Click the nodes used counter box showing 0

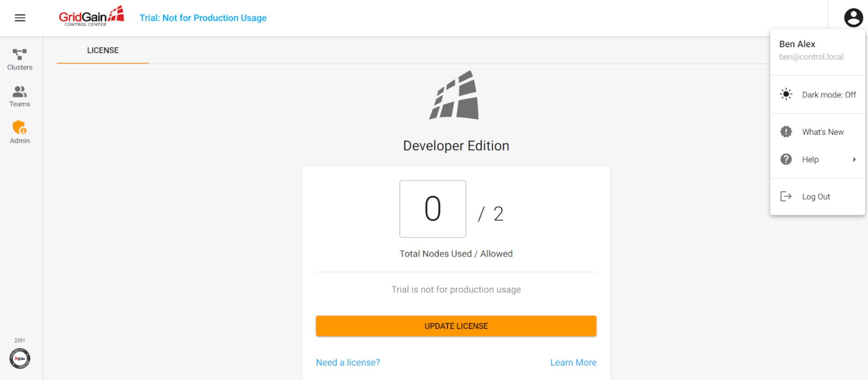tap(433, 209)
